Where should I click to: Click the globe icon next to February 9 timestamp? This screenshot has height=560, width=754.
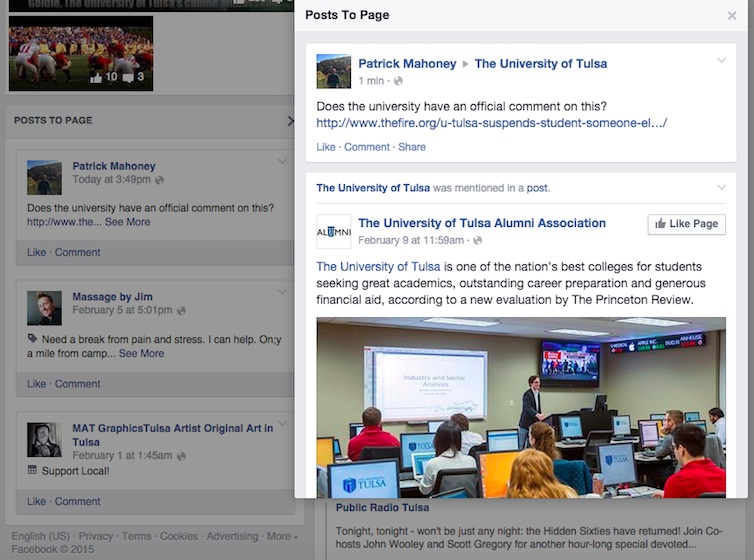(x=478, y=241)
